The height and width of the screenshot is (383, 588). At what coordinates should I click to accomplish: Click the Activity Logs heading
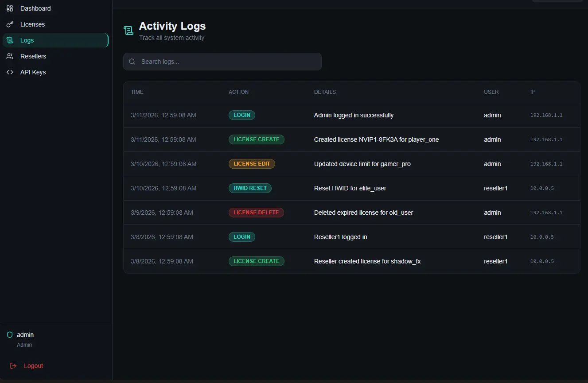(x=172, y=26)
